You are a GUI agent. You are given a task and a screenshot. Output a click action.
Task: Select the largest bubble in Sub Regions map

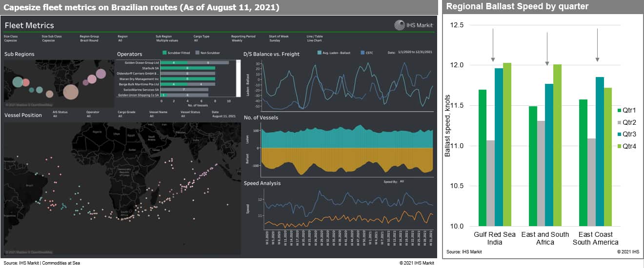[x=71, y=92]
